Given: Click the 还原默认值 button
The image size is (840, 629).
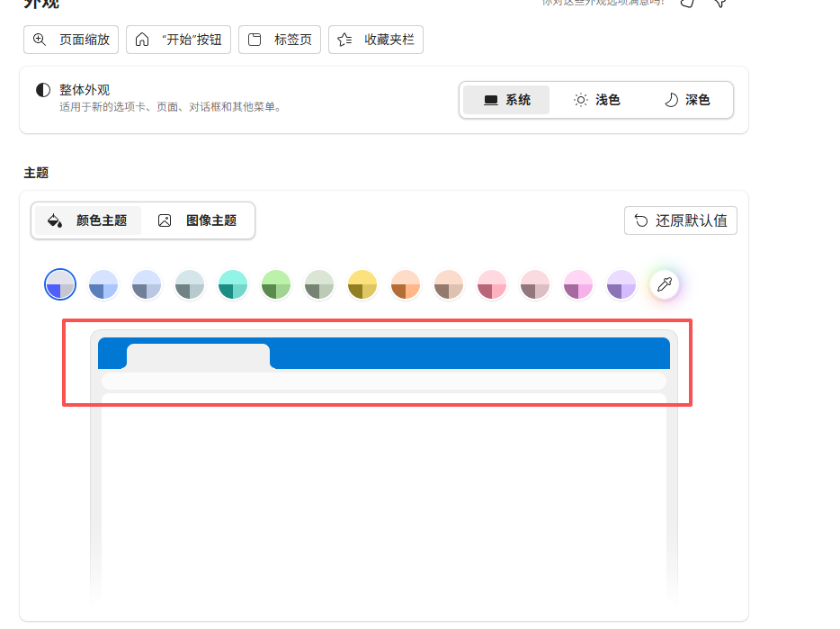Looking at the screenshot, I should coord(680,220).
